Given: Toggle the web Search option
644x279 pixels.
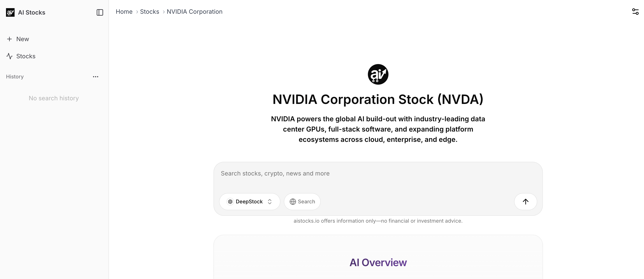Looking at the screenshot, I should 302,201.
